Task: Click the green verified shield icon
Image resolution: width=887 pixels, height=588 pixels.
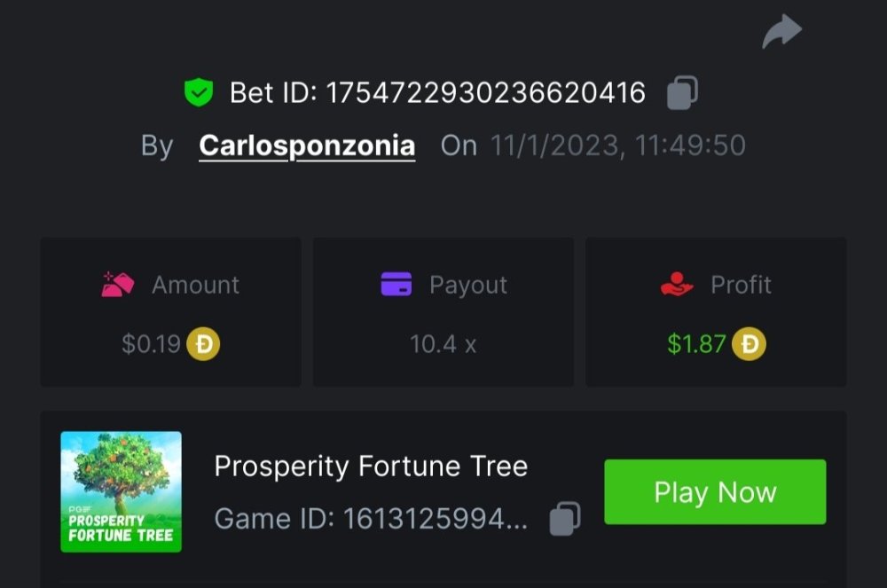Action: (x=198, y=92)
